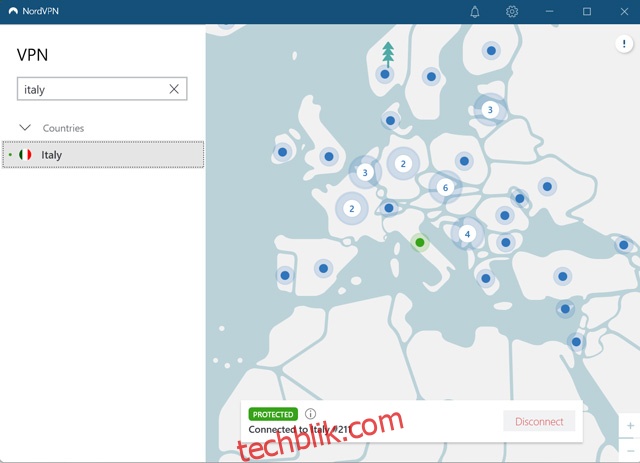
Task: Select the Israel server marker
Action: pos(576,341)
